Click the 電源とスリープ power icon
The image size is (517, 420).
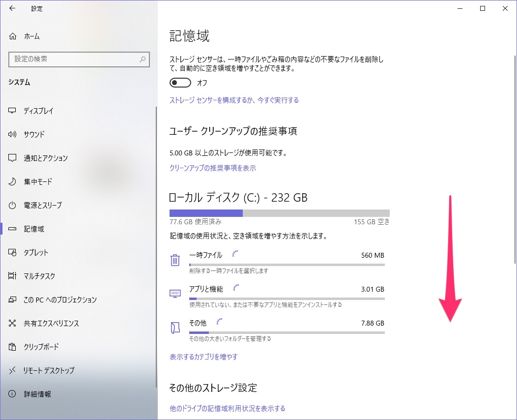(x=12, y=205)
